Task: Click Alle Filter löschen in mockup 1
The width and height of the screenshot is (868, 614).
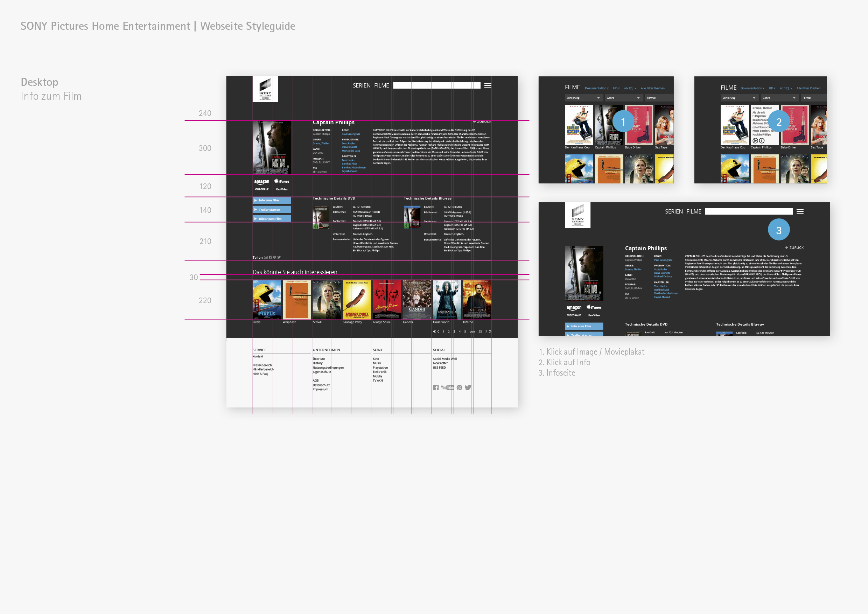Action: [652, 88]
